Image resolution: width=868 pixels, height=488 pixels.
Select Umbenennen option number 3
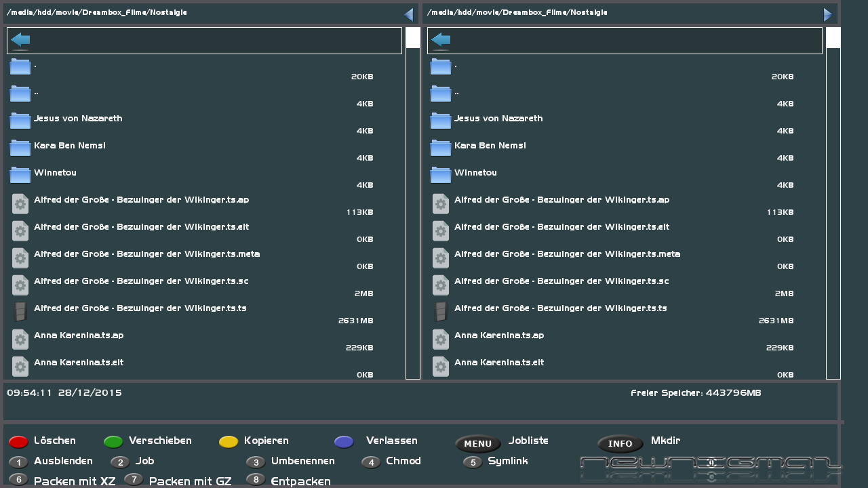coord(256,462)
